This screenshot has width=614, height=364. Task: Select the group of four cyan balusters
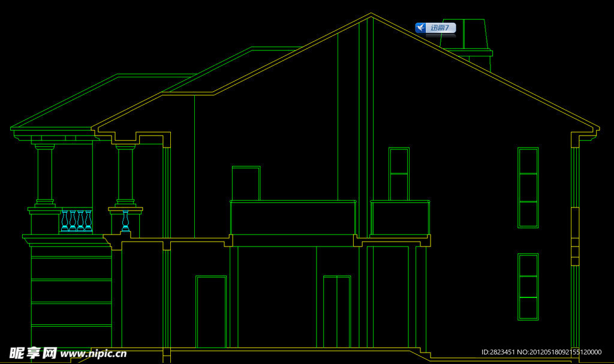76,221
